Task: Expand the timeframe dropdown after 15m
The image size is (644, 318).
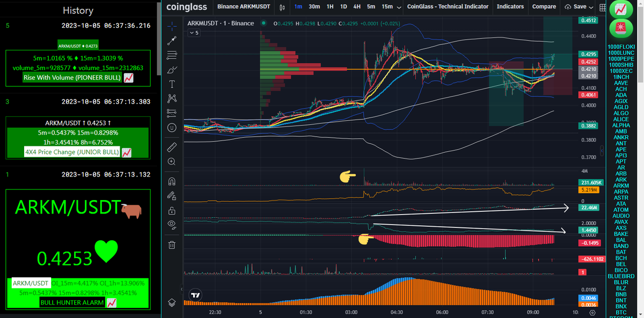Action: tap(399, 7)
